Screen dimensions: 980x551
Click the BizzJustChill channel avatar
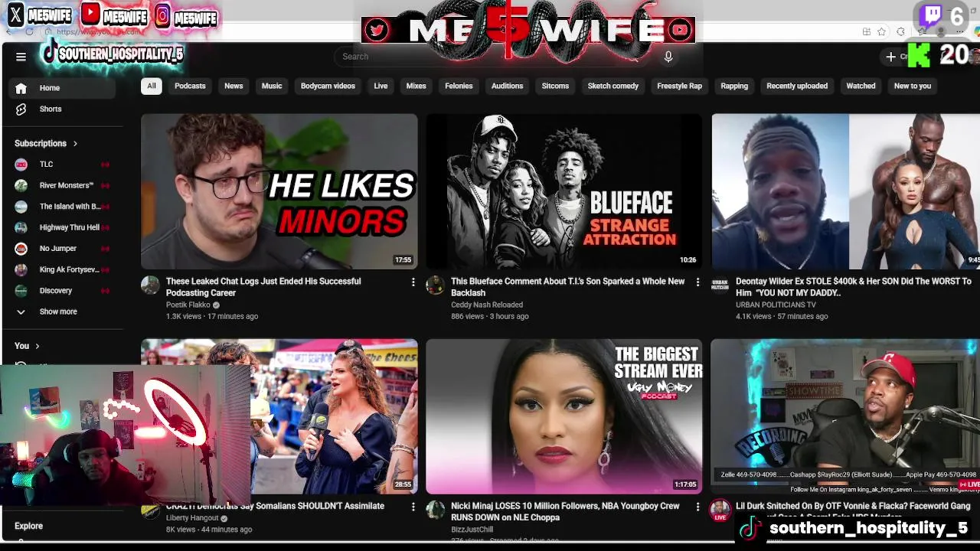tap(435, 510)
